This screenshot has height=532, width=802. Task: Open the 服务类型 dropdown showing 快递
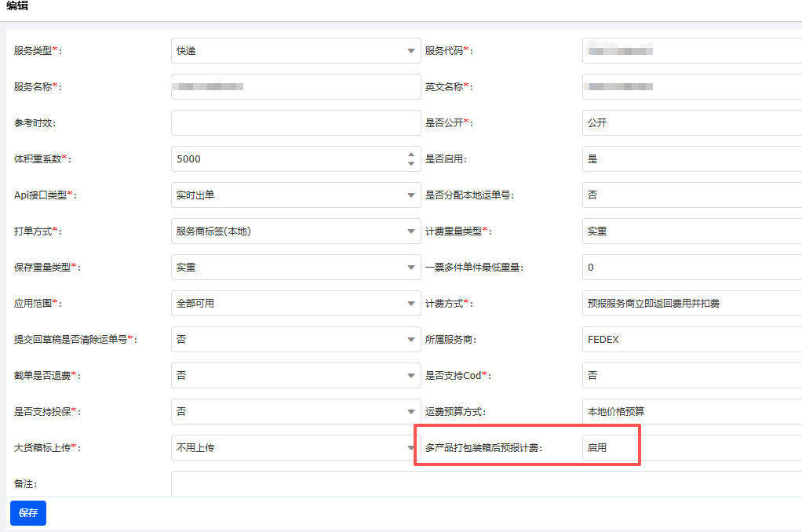click(x=295, y=51)
